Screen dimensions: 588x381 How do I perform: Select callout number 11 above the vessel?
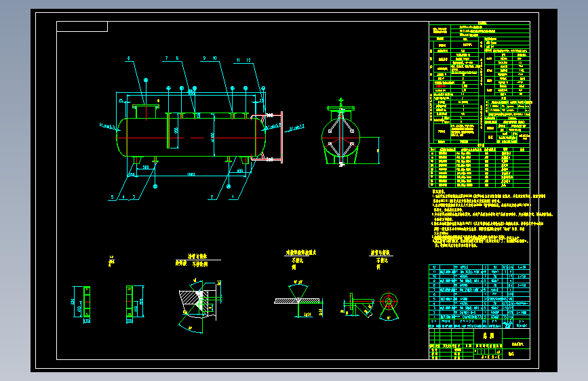(238, 60)
